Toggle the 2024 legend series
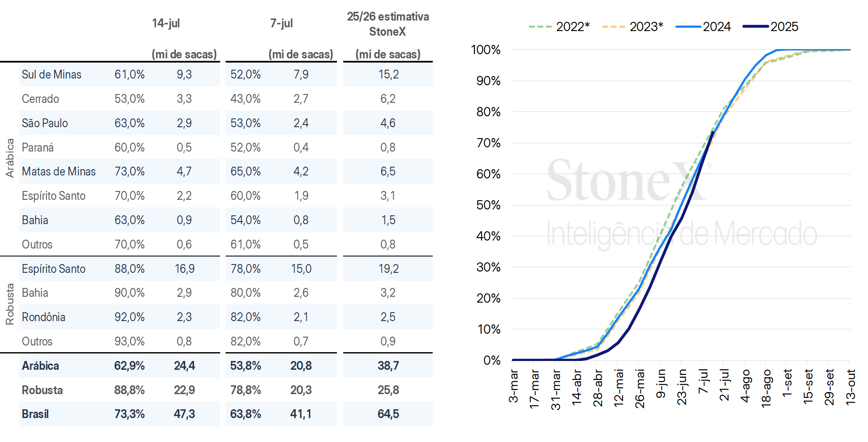The image size is (868, 442). (703, 27)
